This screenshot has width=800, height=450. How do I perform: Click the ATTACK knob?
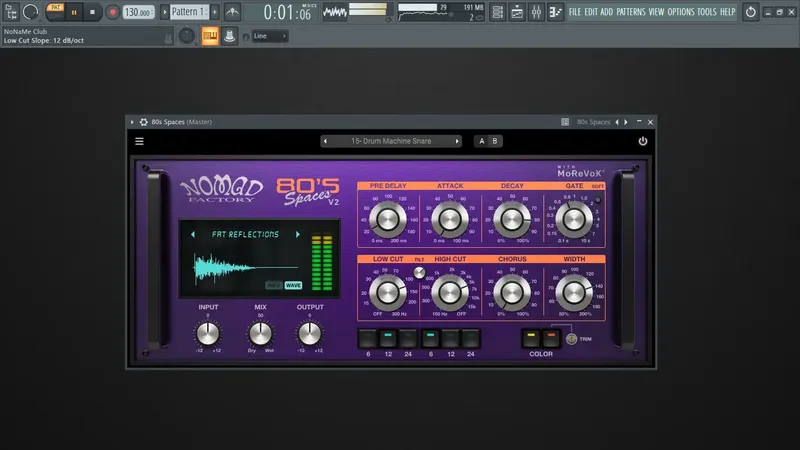coord(449,219)
